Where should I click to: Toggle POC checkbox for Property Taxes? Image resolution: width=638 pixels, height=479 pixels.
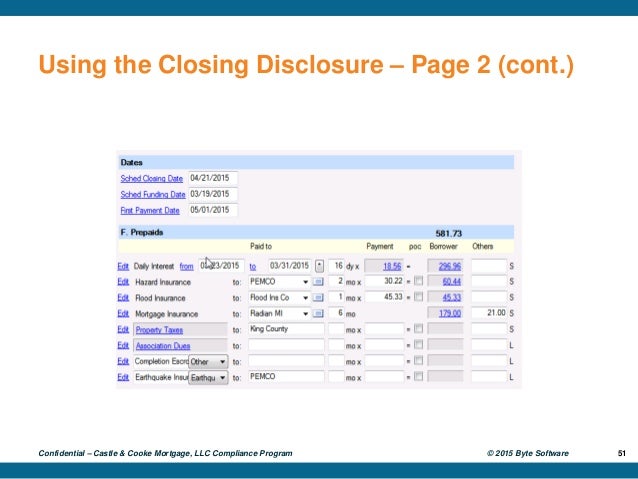(x=418, y=328)
